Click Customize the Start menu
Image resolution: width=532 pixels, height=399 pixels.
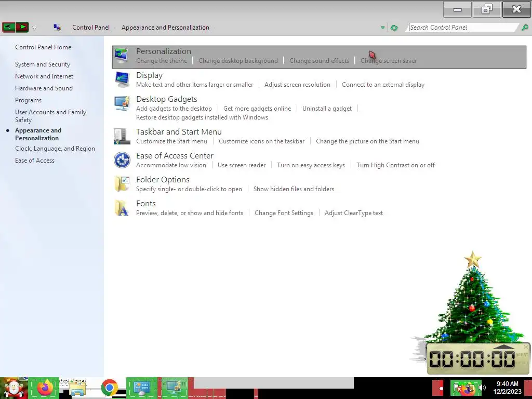[171, 141]
